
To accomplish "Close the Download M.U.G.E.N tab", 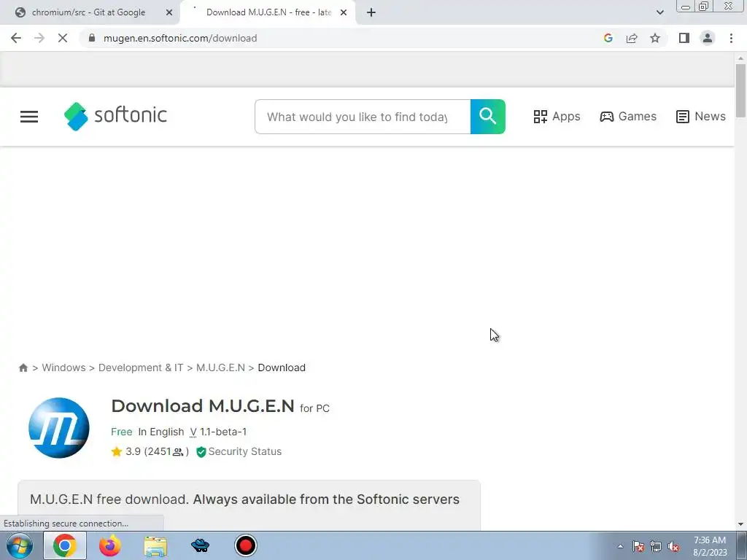I will 344,12.
